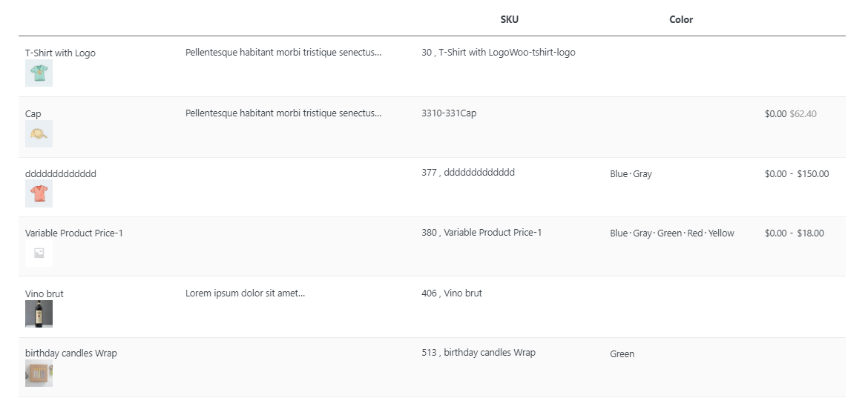
Task: Click the Cap product thumbnail
Action: pos(39,134)
